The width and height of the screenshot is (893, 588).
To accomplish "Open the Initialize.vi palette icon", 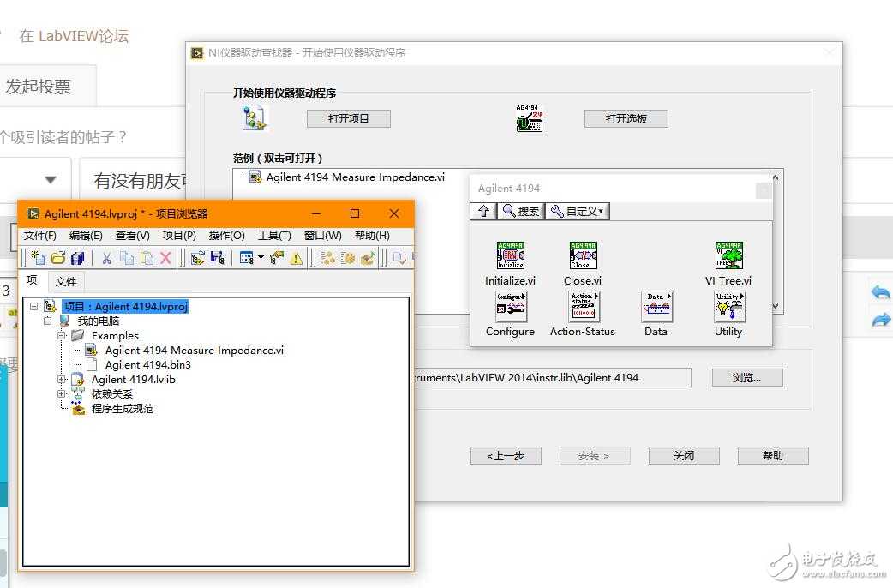I will 510,255.
